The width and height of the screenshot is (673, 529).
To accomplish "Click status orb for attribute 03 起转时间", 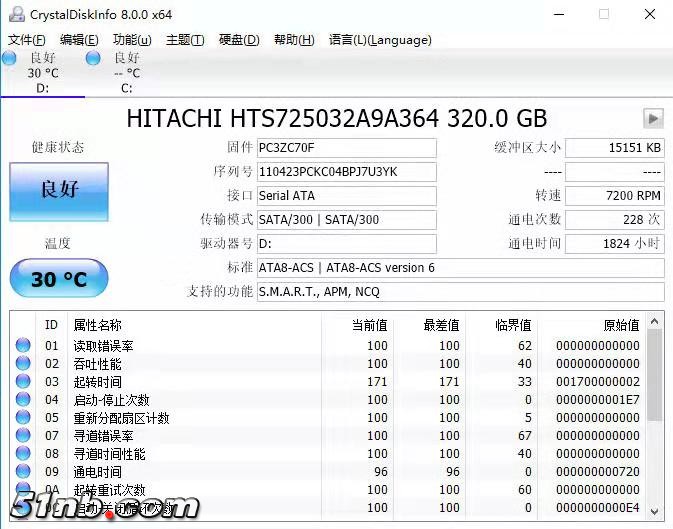I will pos(23,381).
